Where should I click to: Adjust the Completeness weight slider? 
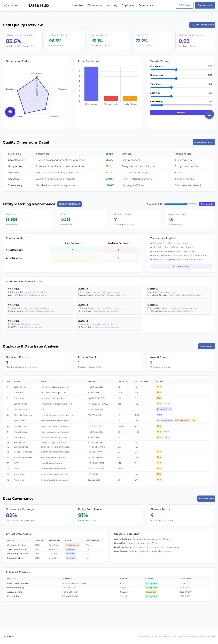tap(181, 70)
